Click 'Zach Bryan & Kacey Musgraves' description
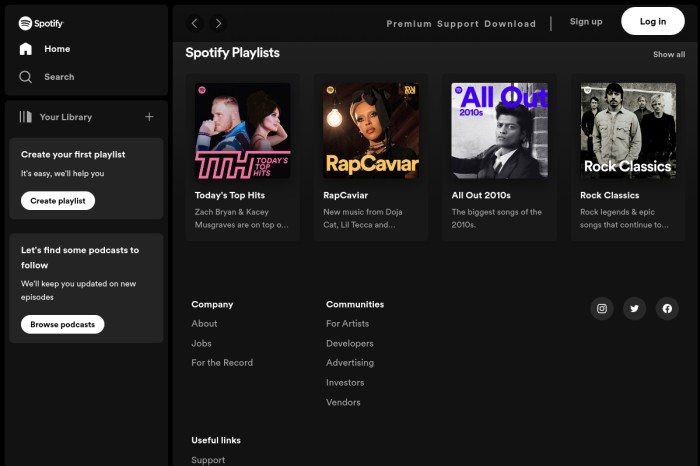Viewport: 700px width, 466px height. click(242, 218)
